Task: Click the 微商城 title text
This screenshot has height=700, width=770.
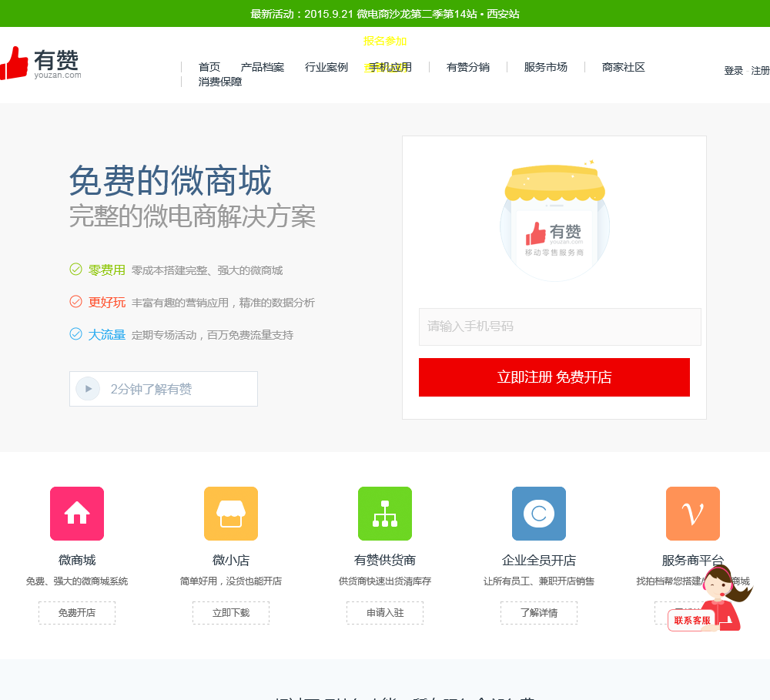Action: coord(77,560)
